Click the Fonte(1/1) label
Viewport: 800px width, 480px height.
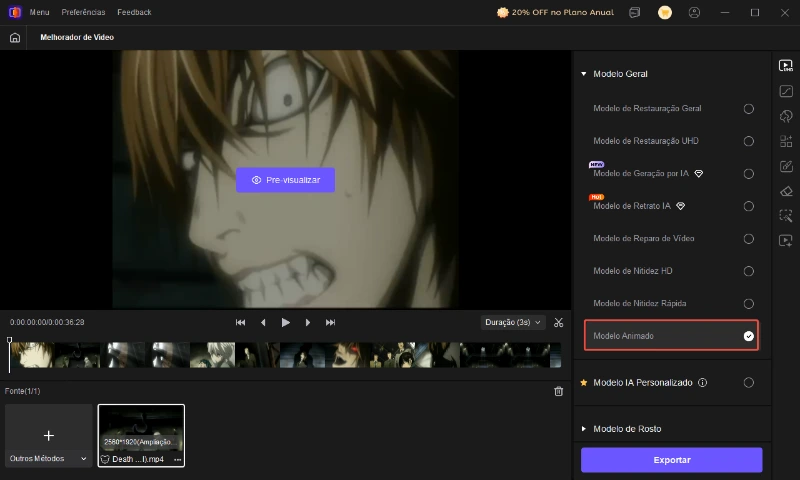[22, 391]
